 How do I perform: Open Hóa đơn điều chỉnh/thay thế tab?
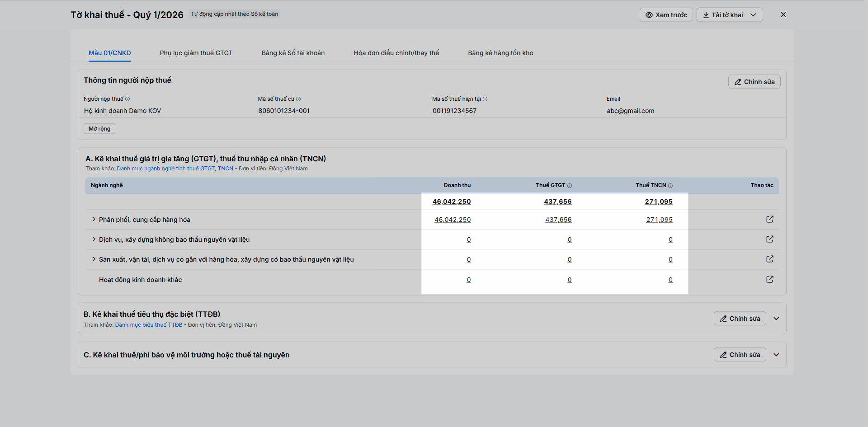pos(396,53)
